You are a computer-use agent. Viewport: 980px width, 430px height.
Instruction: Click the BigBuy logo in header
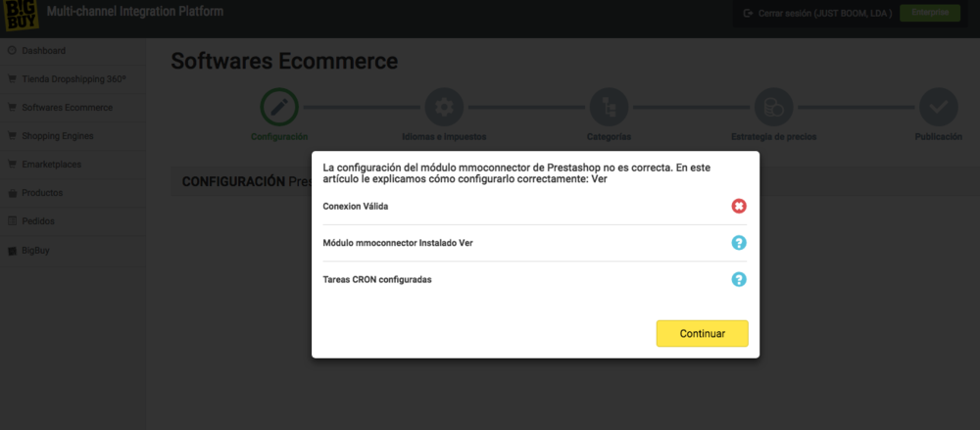22,15
